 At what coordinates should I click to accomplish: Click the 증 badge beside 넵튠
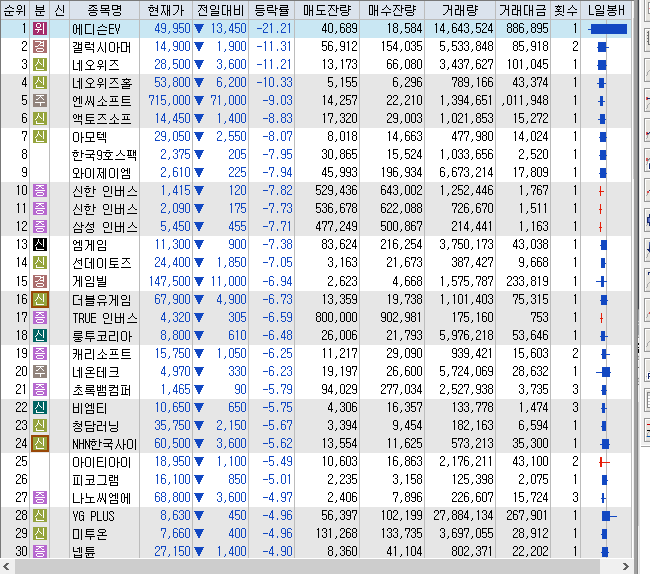[40, 551]
